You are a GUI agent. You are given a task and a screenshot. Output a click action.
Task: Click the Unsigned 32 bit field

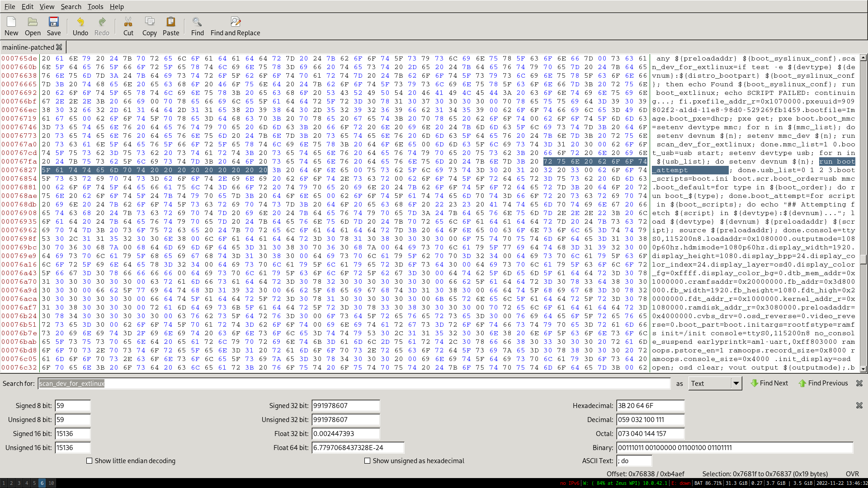[x=346, y=420]
